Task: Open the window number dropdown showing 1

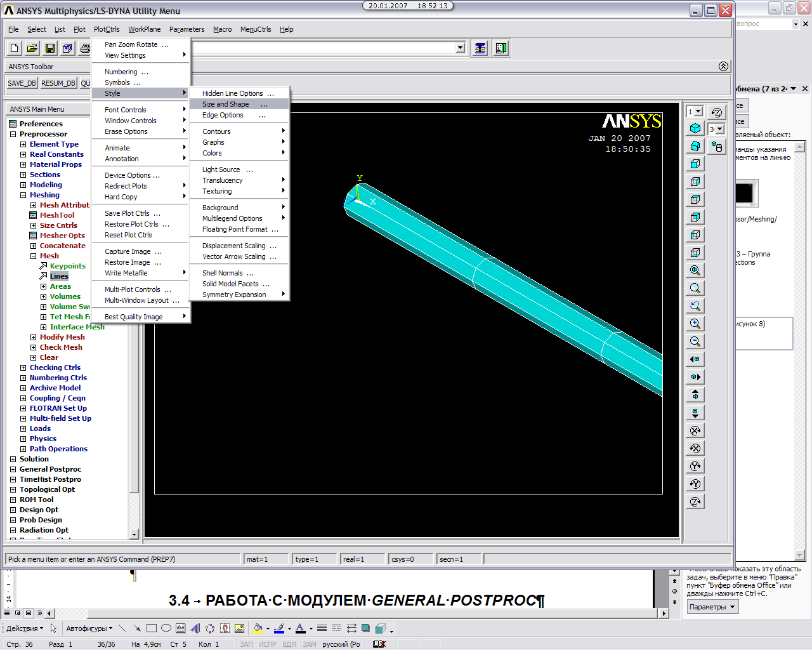Action: click(x=698, y=112)
